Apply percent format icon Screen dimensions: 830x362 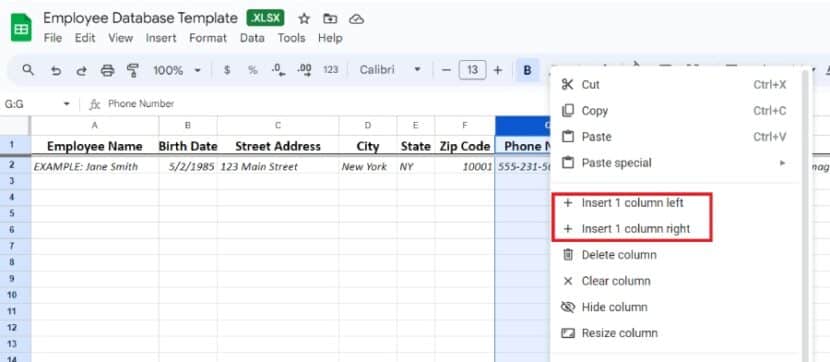pyautogui.click(x=252, y=70)
